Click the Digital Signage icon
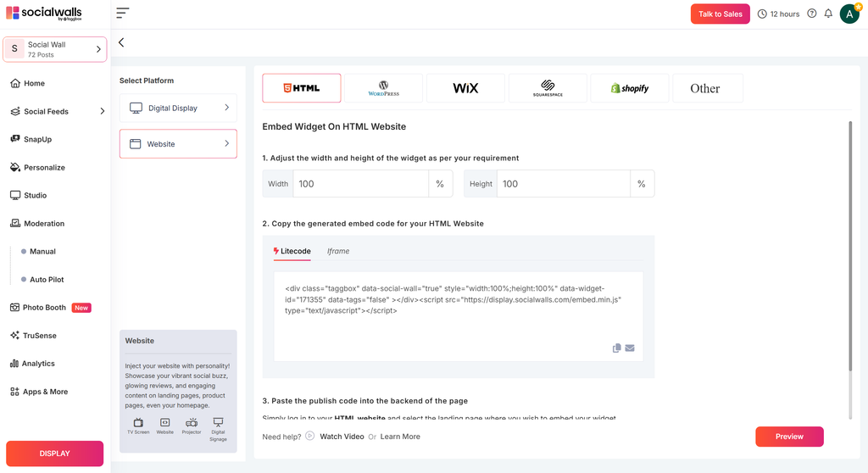868x473 pixels. point(218,423)
